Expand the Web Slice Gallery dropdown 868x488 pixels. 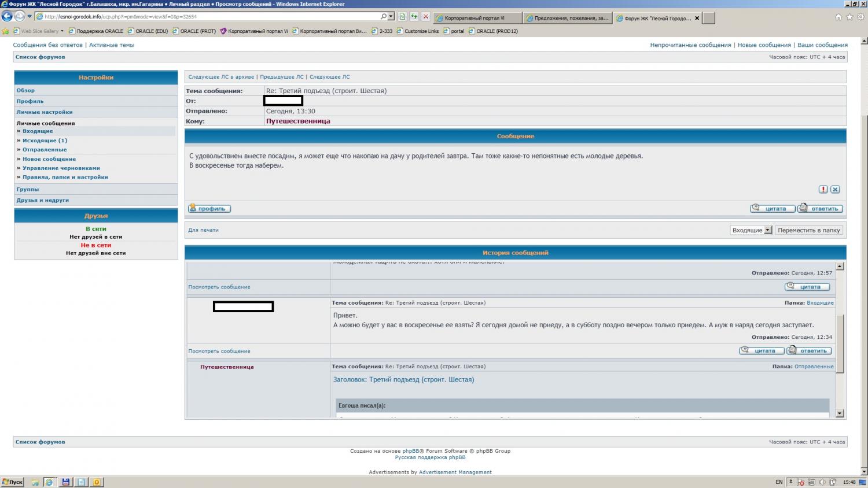[x=62, y=31]
